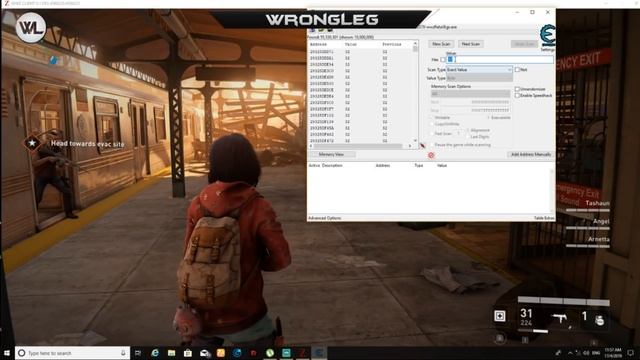Click the results list scroll down arrow
The width and height of the screenshot is (640, 360).
point(416,140)
